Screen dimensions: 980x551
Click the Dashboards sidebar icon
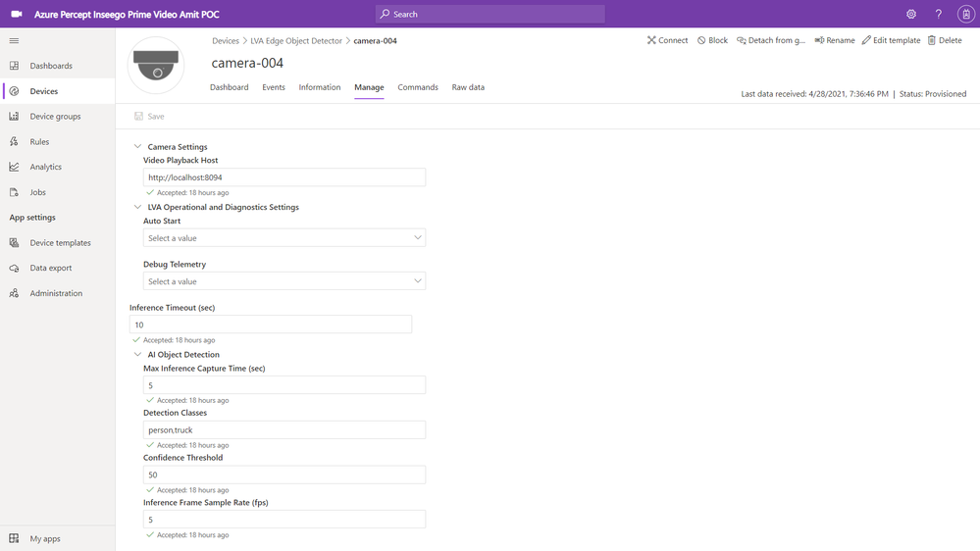click(x=14, y=66)
